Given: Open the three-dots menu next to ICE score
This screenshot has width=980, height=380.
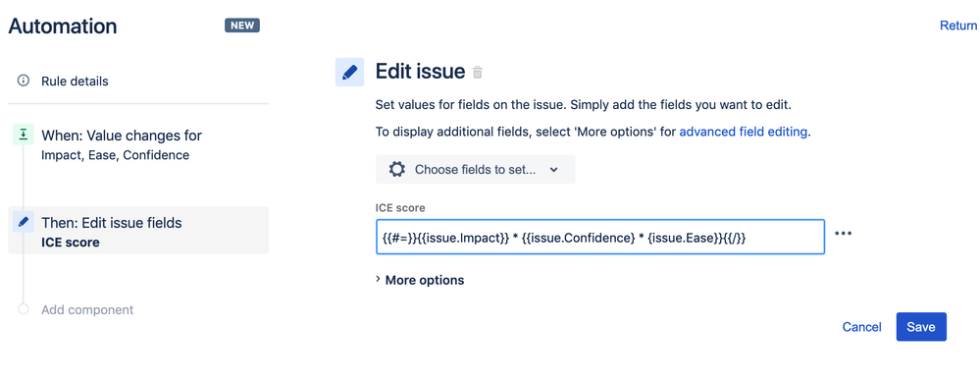Looking at the screenshot, I should point(843,234).
